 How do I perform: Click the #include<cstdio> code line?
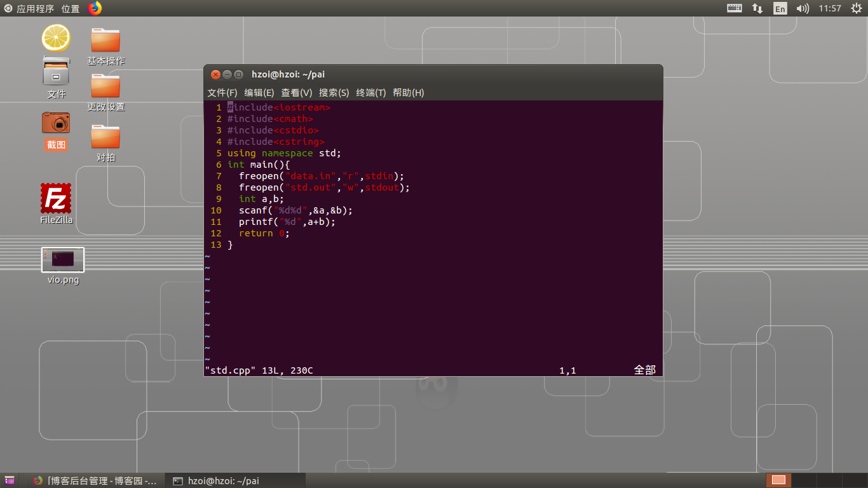[x=273, y=130]
